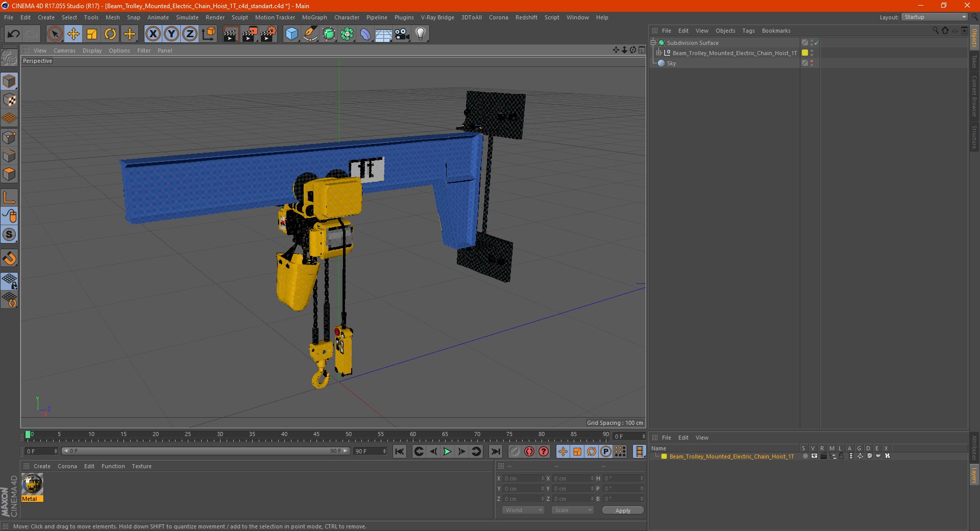Toggle Sky object visibility dots
This screenshot has width=980, height=531.
(x=812, y=63)
